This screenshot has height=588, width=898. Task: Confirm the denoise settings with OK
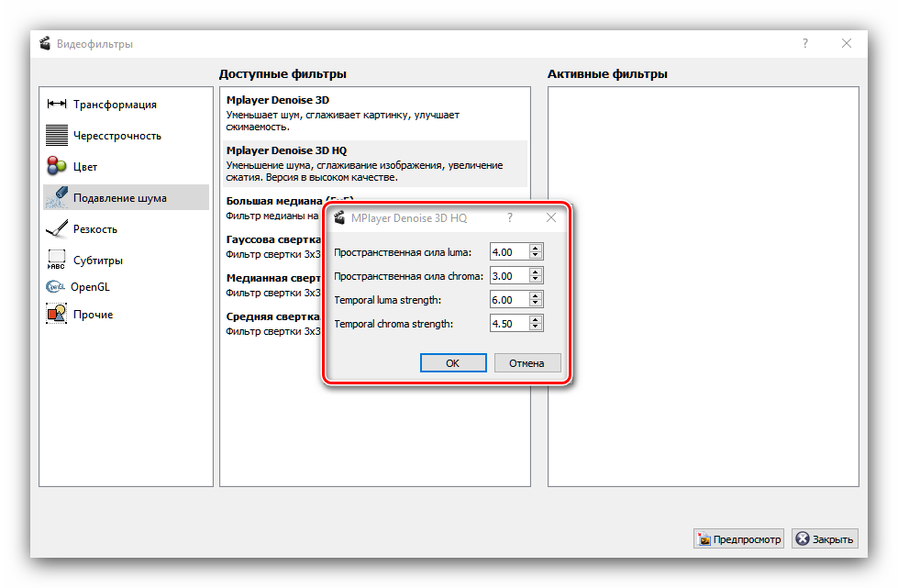(x=452, y=363)
